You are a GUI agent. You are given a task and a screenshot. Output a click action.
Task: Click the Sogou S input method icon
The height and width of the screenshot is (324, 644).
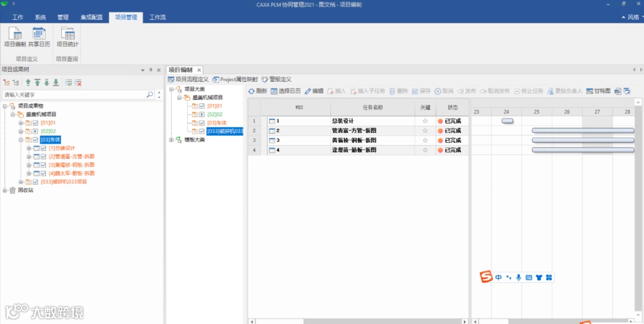click(x=487, y=277)
